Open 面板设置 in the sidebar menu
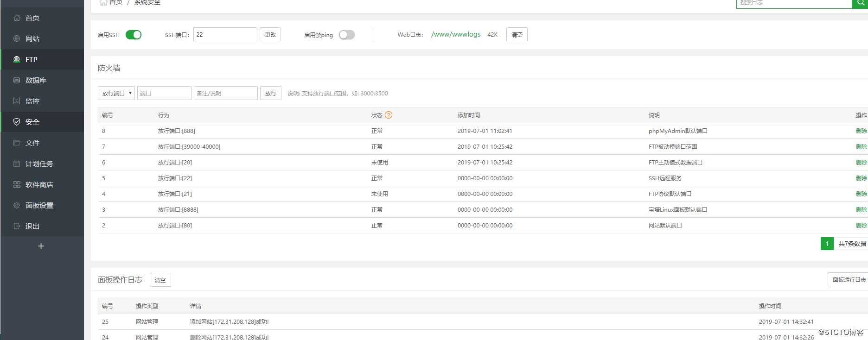Image resolution: width=868 pixels, height=340 pixels. click(39, 205)
